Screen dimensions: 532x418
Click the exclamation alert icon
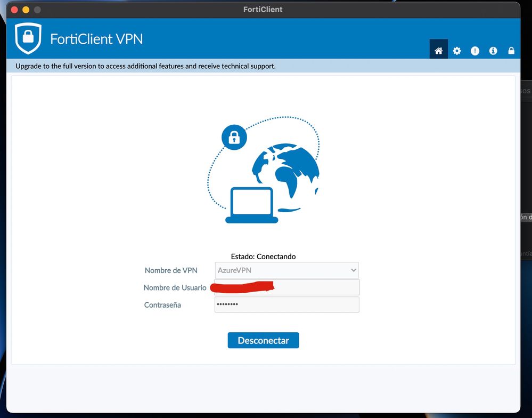click(x=474, y=51)
